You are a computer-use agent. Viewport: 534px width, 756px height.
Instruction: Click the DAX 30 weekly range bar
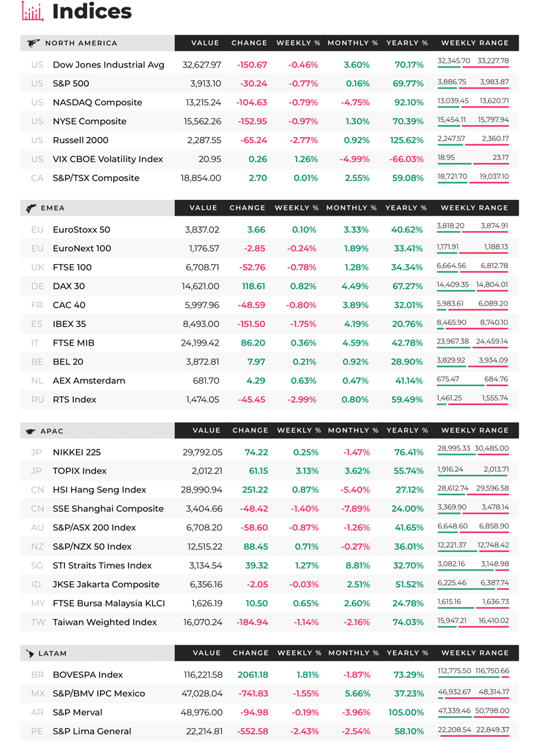[472, 291]
